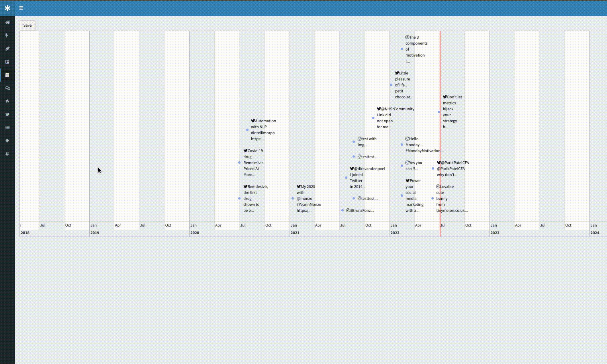Click the 'Lovable cute bunny' Instagram post

click(452, 198)
